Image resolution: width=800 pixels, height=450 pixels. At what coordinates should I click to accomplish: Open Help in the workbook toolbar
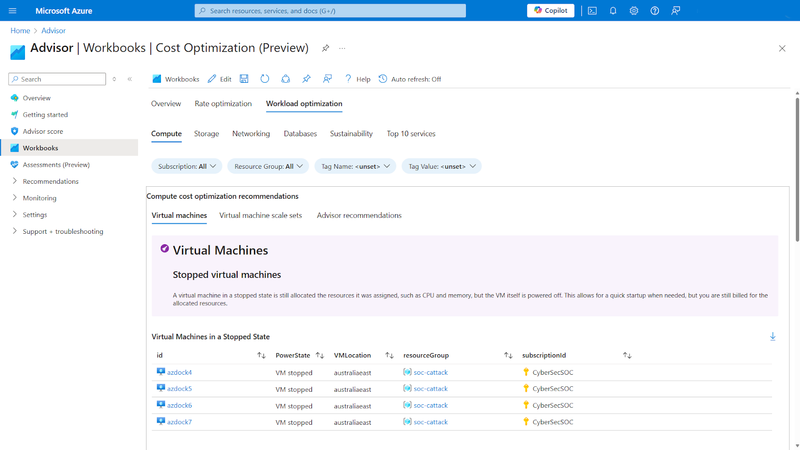coord(357,79)
